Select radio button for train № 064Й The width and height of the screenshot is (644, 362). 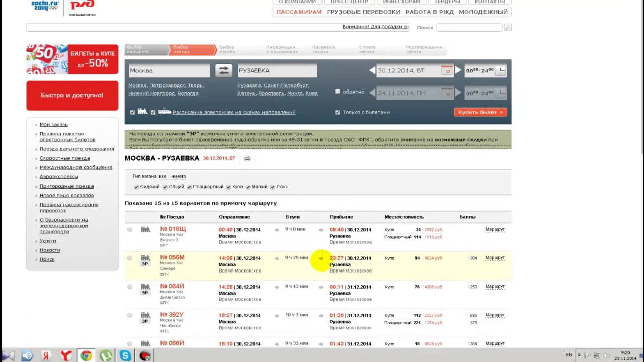130,287
